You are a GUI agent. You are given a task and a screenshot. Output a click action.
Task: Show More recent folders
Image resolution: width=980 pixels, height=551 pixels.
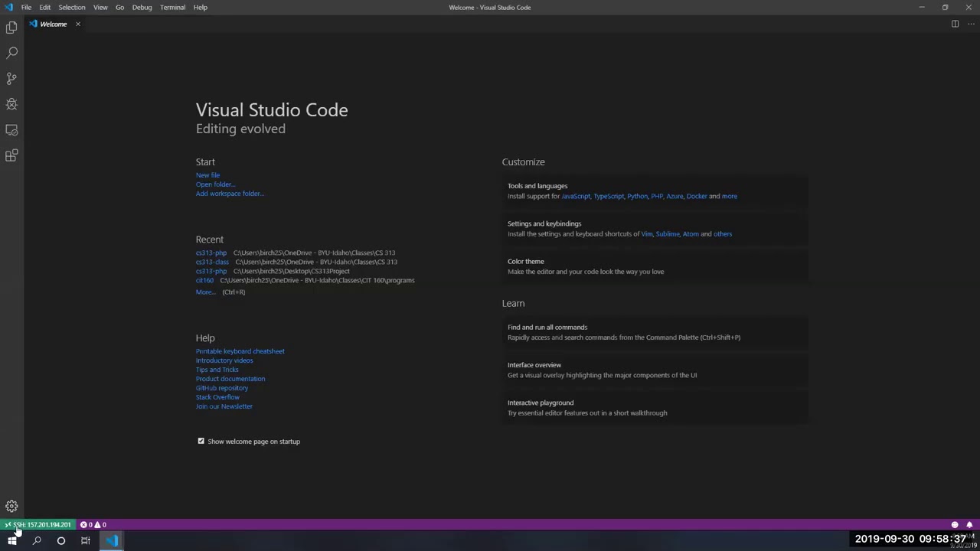[205, 292]
